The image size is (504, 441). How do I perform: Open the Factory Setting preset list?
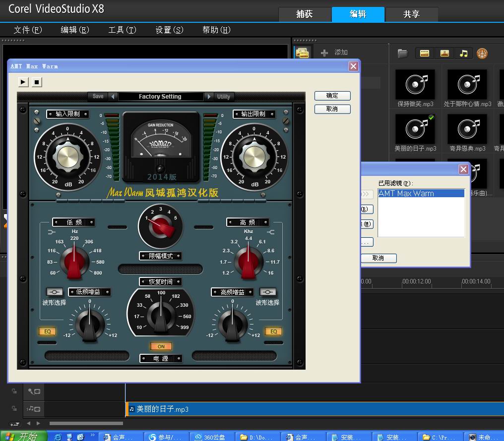click(x=160, y=96)
